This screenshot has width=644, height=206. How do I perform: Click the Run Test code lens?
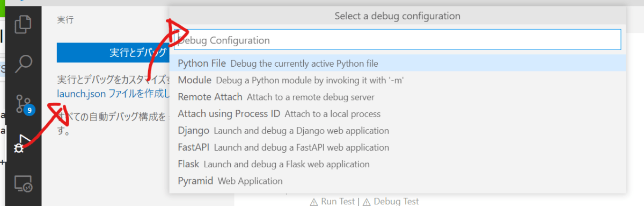point(332,201)
